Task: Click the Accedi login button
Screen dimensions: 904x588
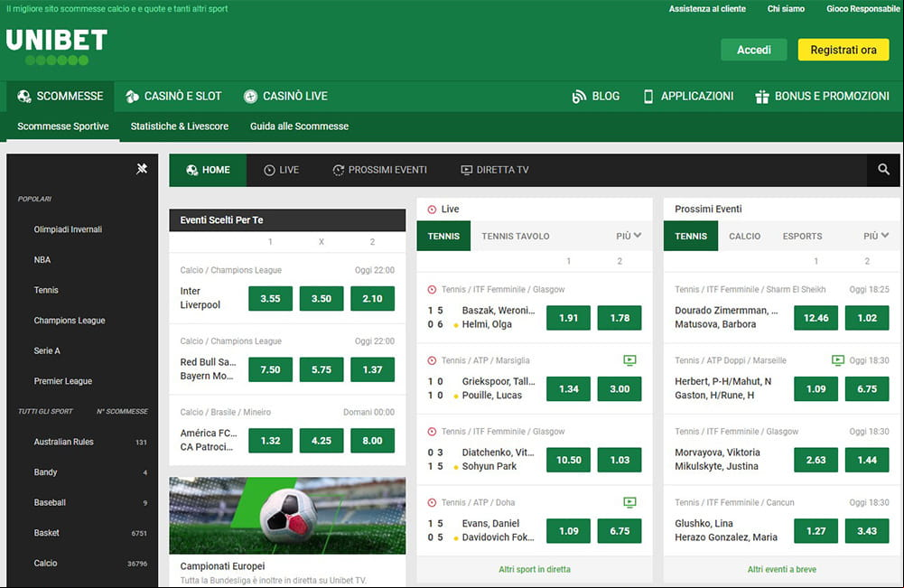Action: [753, 50]
